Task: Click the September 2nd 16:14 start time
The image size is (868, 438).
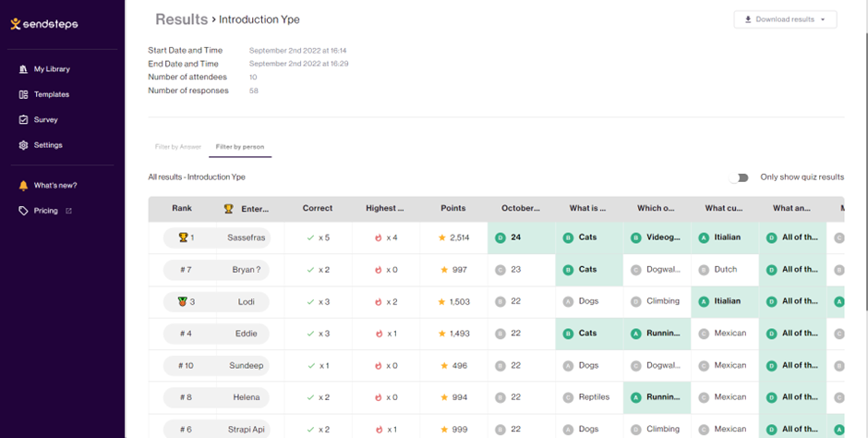Action: [x=297, y=51]
